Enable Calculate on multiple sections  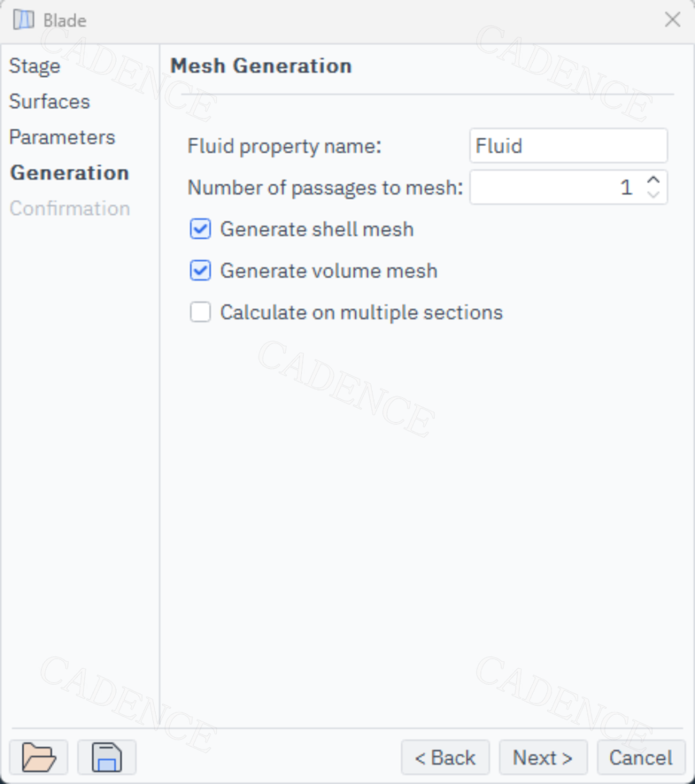[x=200, y=312]
